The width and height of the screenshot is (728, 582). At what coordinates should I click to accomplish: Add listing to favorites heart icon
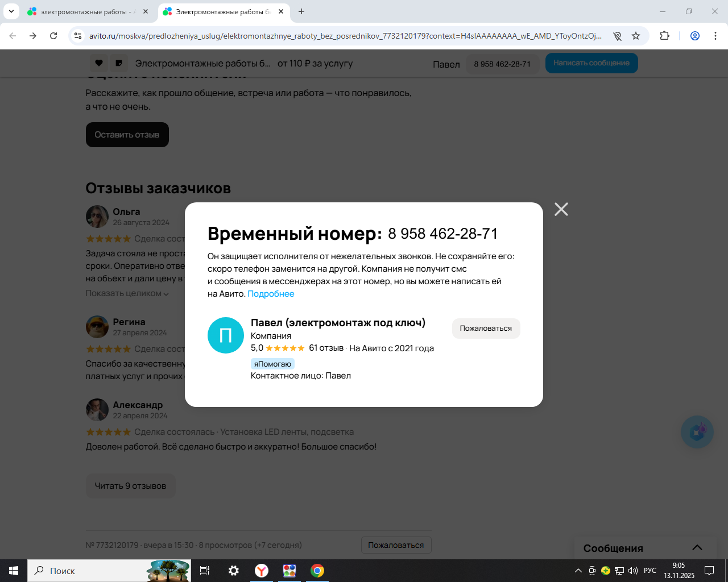click(98, 63)
